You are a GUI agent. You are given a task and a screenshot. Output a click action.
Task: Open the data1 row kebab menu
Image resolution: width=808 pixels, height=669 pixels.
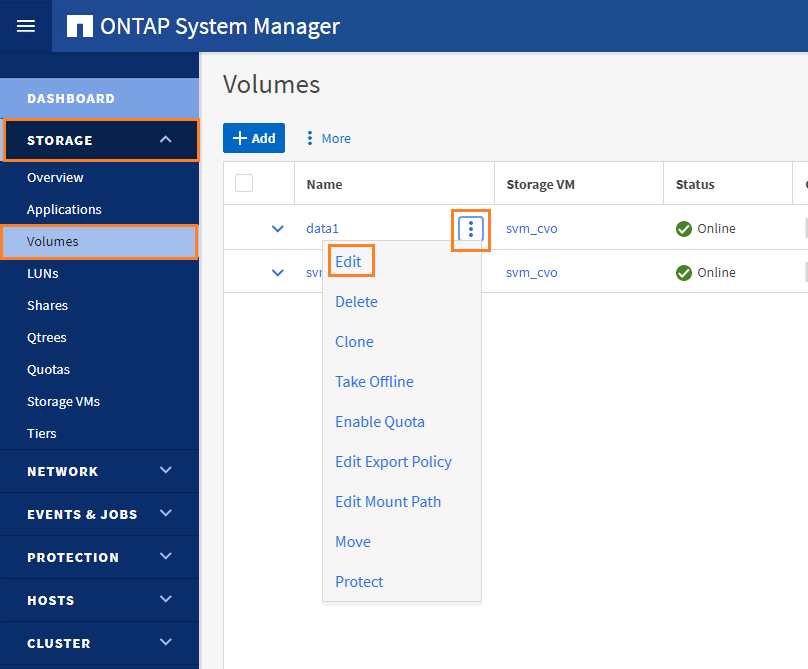tap(470, 228)
